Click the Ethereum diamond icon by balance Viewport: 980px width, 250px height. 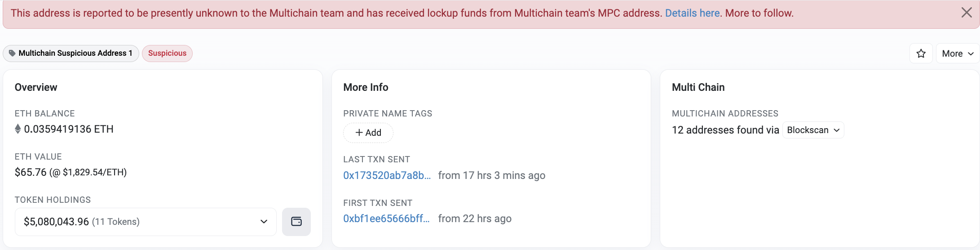[18, 129]
